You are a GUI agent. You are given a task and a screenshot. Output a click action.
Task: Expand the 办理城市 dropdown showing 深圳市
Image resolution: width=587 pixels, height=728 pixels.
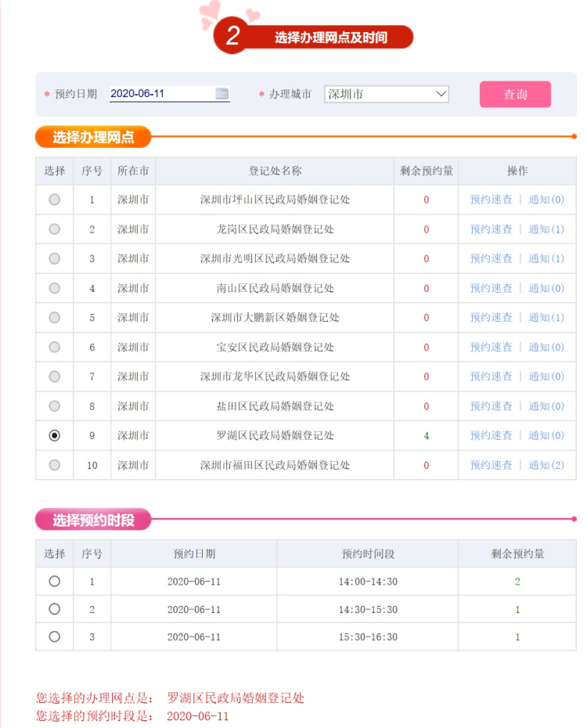[387, 94]
